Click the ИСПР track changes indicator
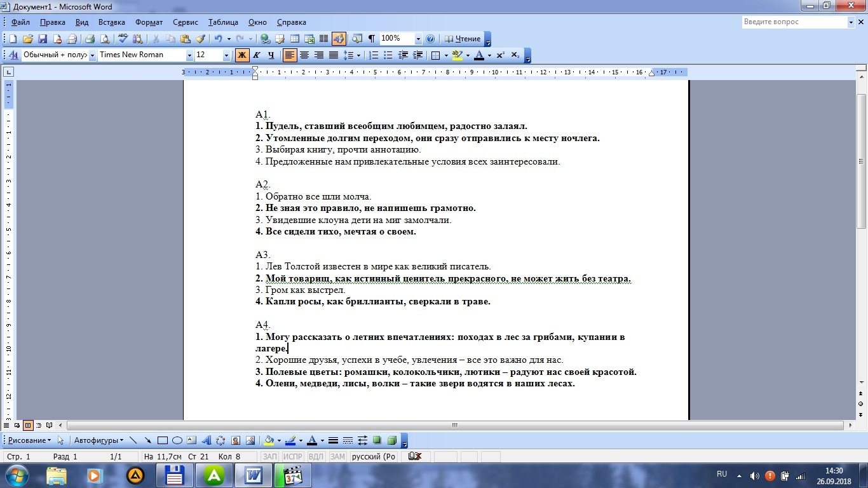 click(293, 456)
